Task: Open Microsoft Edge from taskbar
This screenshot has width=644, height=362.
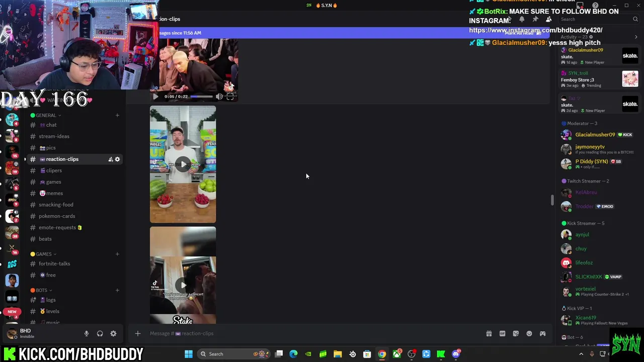Action: click(x=293, y=354)
